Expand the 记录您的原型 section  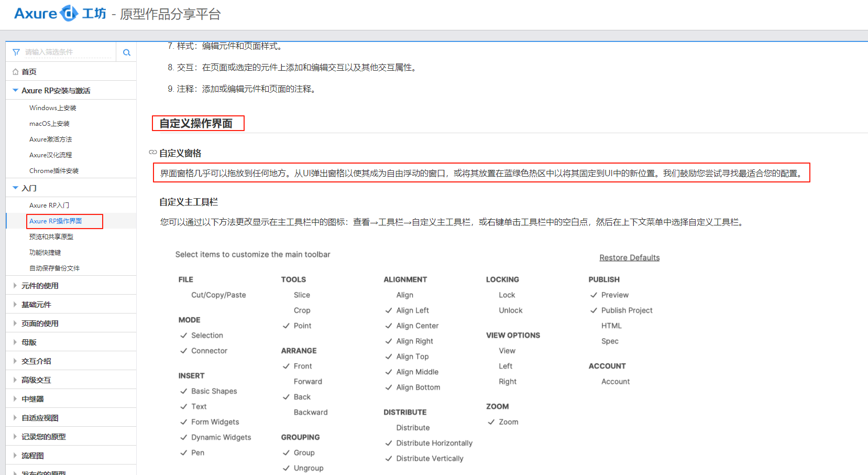(x=15, y=437)
